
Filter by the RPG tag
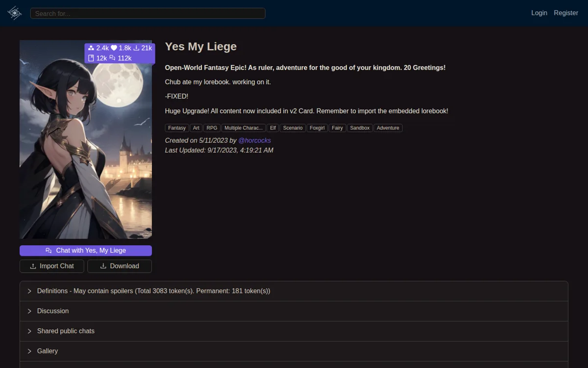point(212,128)
